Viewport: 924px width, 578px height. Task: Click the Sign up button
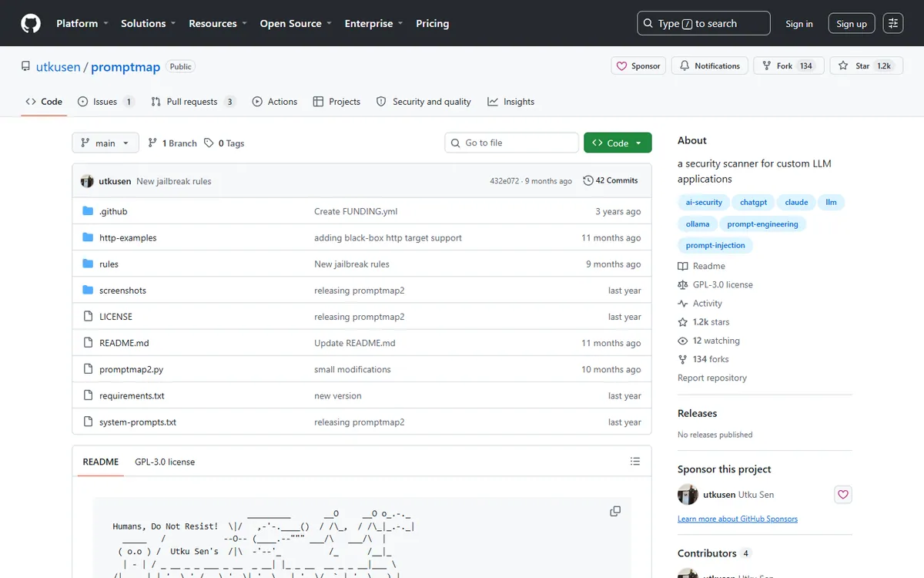point(852,24)
